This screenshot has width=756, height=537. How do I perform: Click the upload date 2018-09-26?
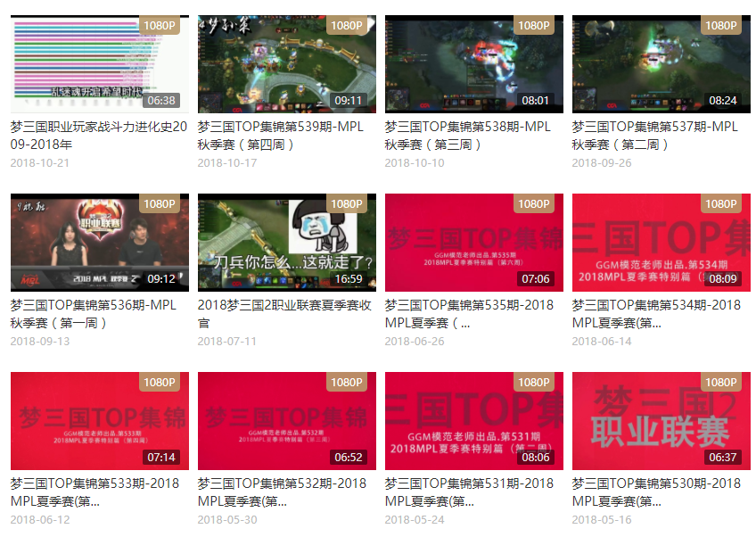point(602,163)
